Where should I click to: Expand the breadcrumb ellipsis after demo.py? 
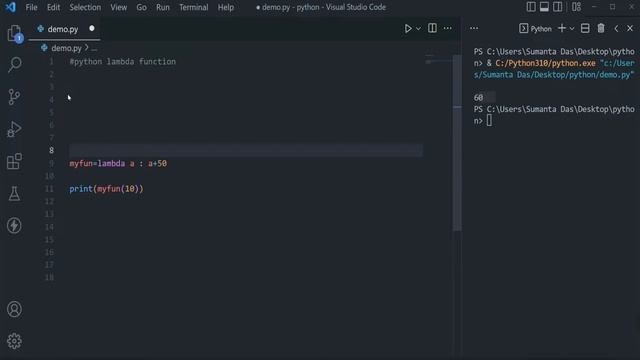click(94, 49)
